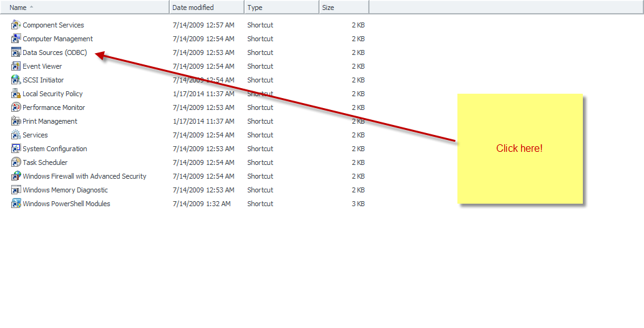Select the iSCSI Initiator icon
This screenshot has width=644, height=328.
coord(16,80)
